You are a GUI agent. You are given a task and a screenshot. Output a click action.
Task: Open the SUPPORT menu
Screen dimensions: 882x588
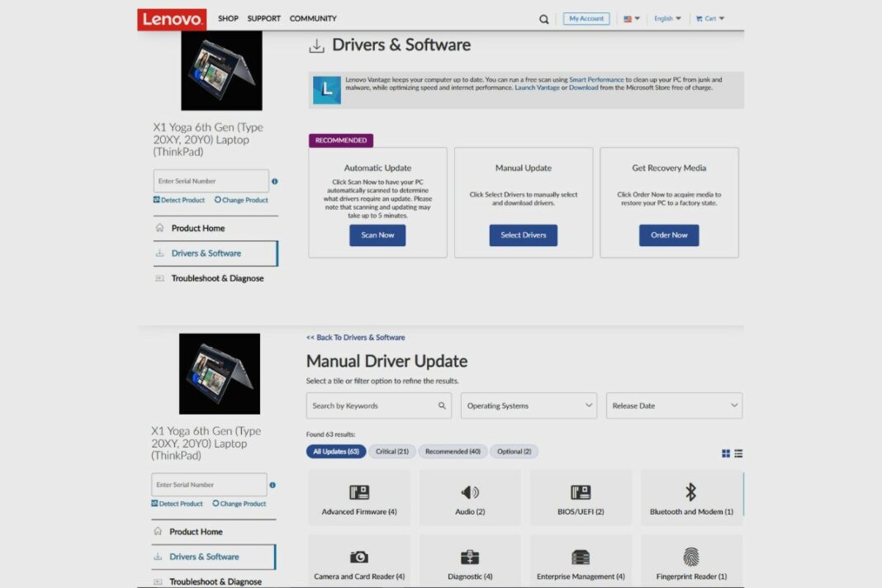(x=263, y=18)
